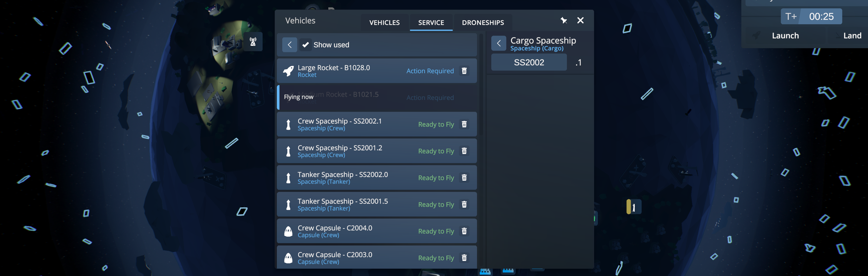The width and height of the screenshot is (868, 276).
Task: Click the Crew Spaceship SS2001.2 ship icon
Action: (x=288, y=151)
